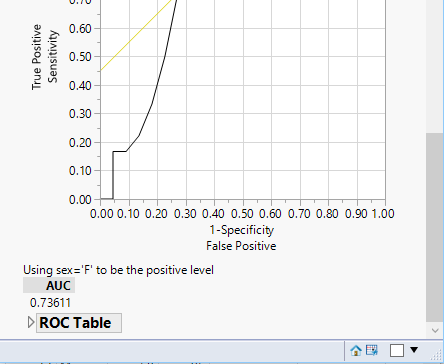Select the AUC column header
Viewport: 444px width, 364px height.
click(x=49, y=286)
